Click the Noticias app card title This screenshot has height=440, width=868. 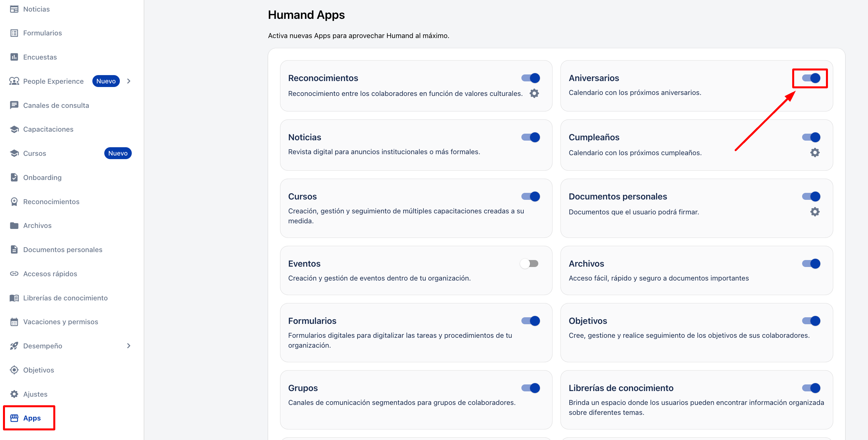tap(304, 137)
